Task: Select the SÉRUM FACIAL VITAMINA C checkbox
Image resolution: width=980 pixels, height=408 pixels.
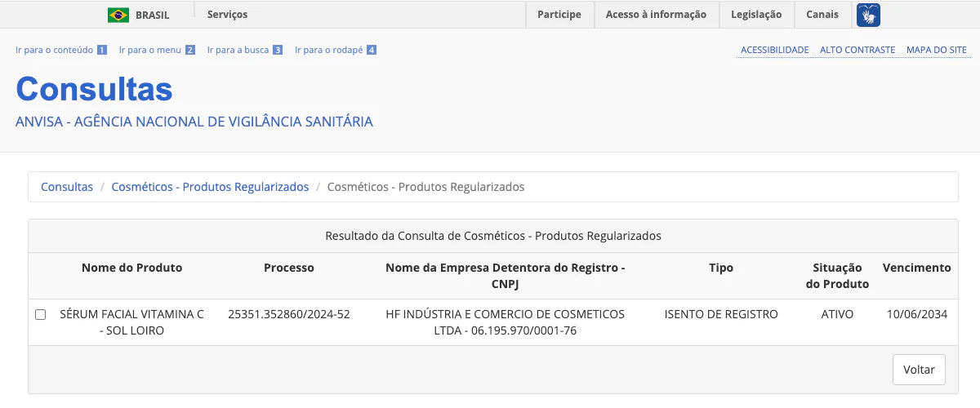Action: point(41,315)
